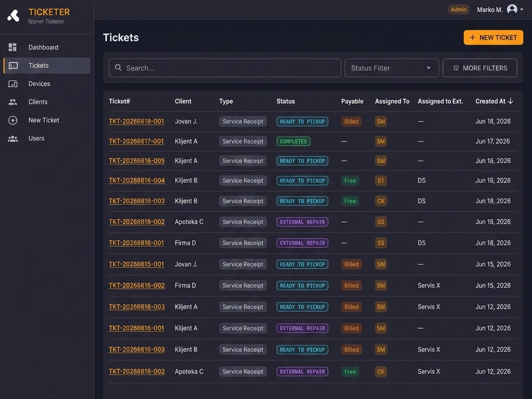
Task: Click the Dashboard grid icon in sidebar
Action: tap(12, 47)
